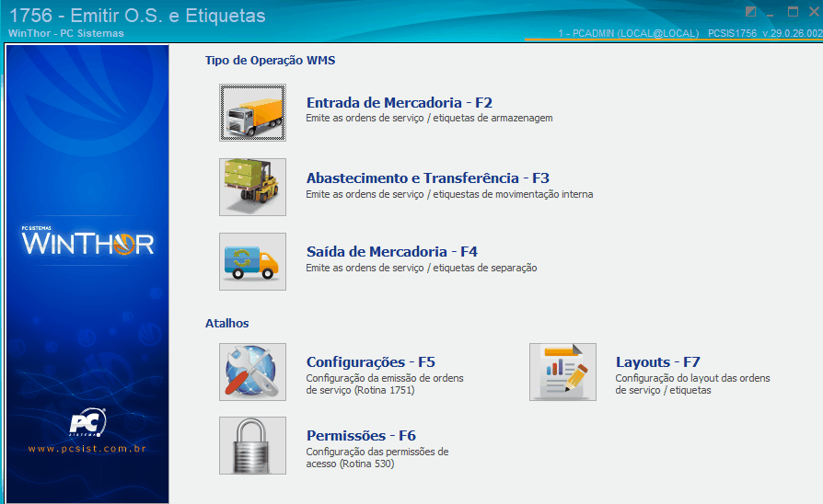Screen dimensions: 823x504
Task: Open Layouts - F7 title link
Action: pyautogui.click(x=657, y=362)
